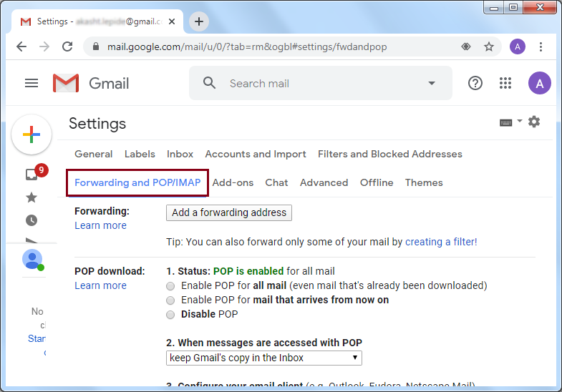
Task: Open Themes settings tab
Action: 424,182
